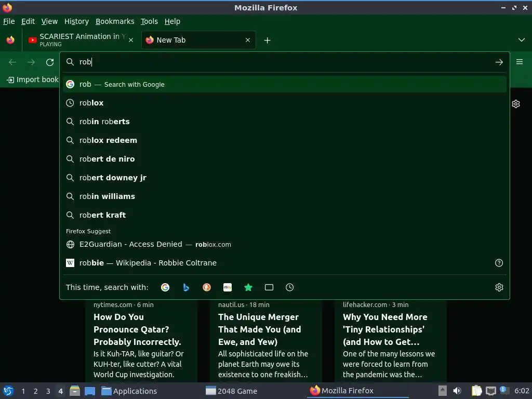Choose eBay one-off search icon
The width and height of the screenshot is (532, 399).
point(228,287)
